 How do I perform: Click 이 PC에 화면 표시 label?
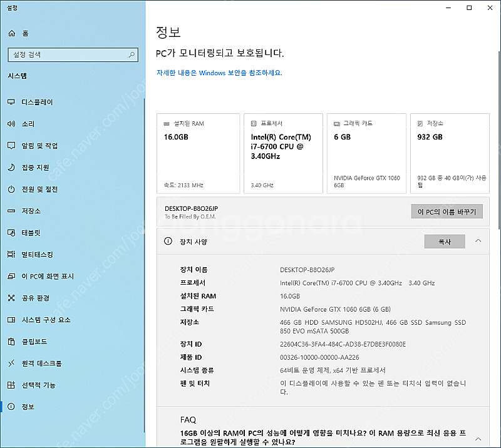pos(48,276)
